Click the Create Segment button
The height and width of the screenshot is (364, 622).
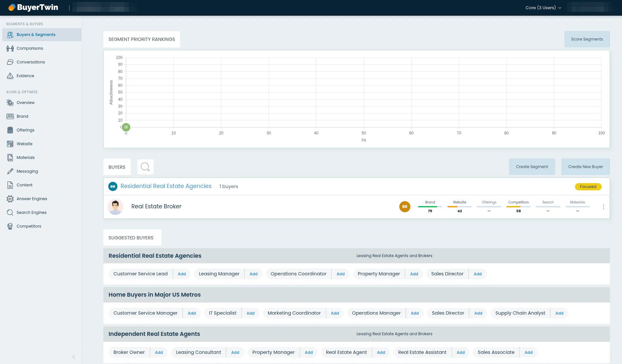[x=532, y=167]
